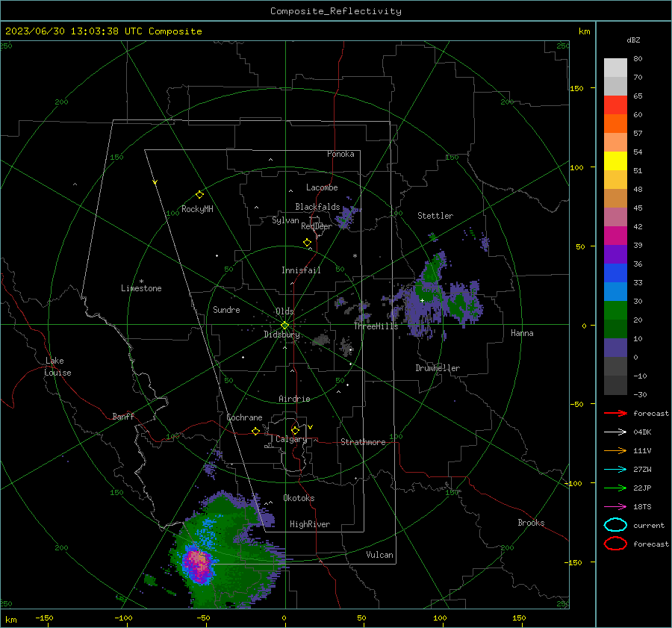Click the bright yellow swatch below 54 dBZ
Screen dimensions: 672x628
tap(615, 161)
